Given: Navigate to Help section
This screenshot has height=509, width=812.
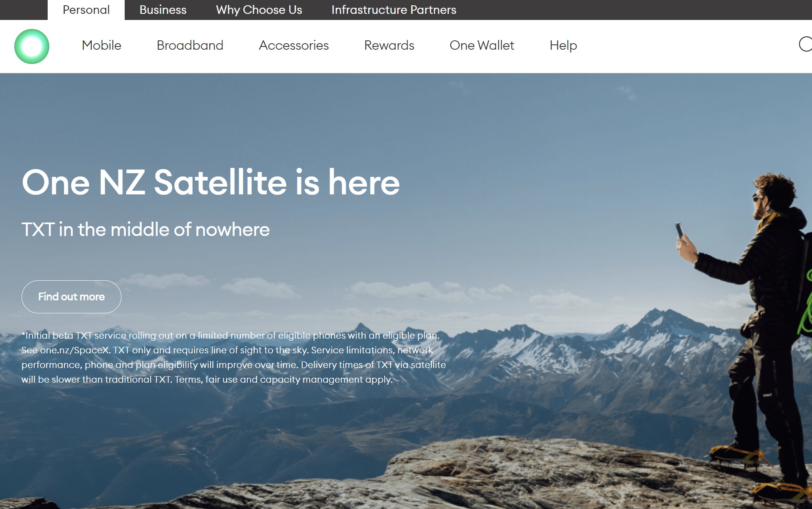Looking at the screenshot, I should click(563, 46).
